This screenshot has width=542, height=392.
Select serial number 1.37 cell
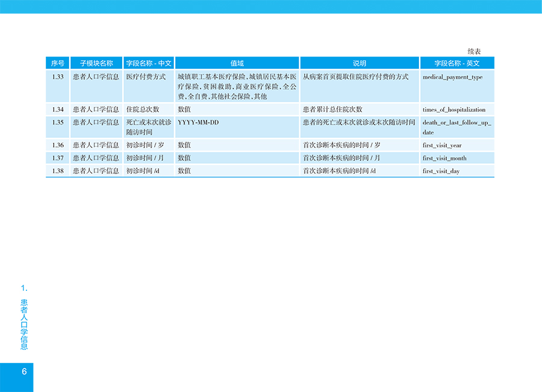click(58, 158)
